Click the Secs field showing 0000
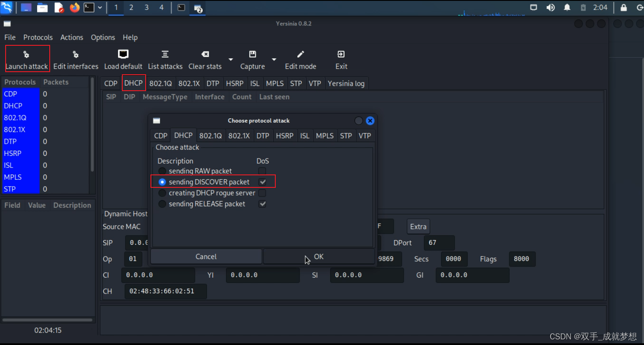The height and width of the screenshot is (345, 644). tap(454, 259)
